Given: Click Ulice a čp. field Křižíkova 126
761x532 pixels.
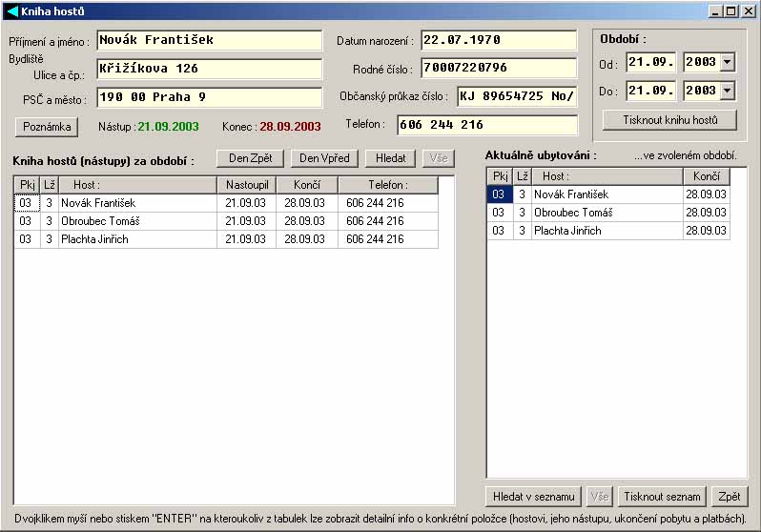Looking at the screenshot, I should [x=210, y=69].
